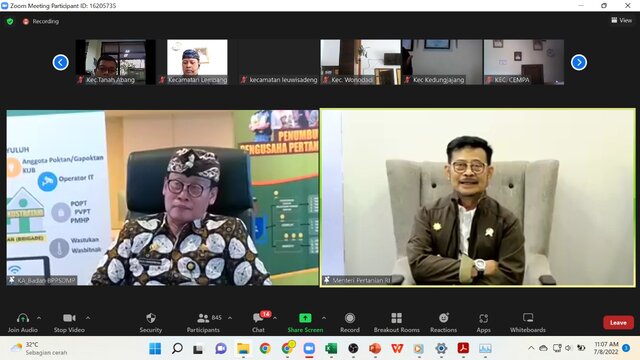Open the weather widget showing 32°C
Screen dimensions: 640x360
(x=39, y=348)
